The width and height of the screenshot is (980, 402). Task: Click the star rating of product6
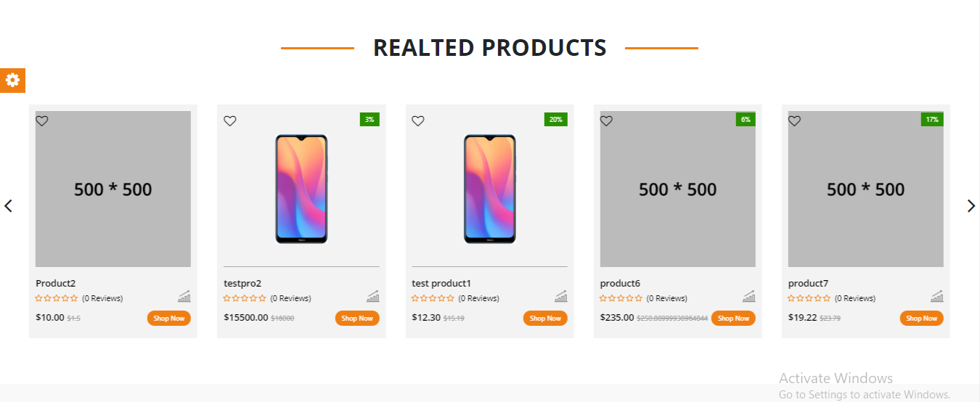point(621,298)
